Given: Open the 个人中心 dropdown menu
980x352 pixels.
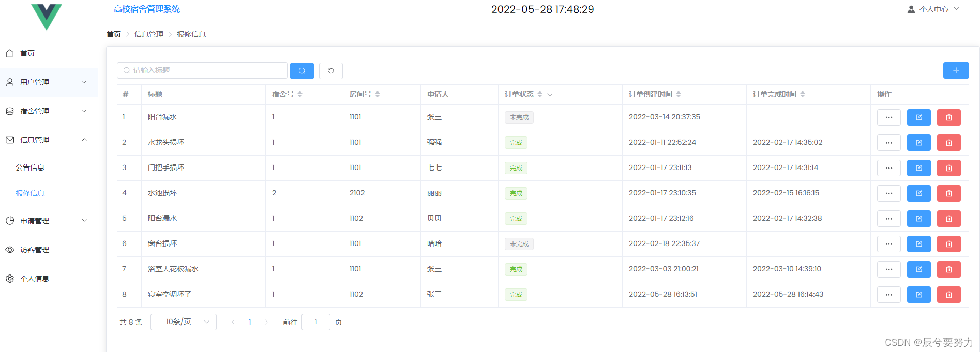Looking at the screenshot, I should point(933,9).
